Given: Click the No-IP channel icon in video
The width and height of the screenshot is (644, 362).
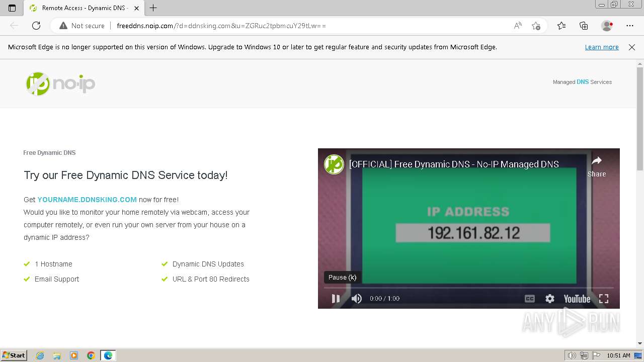Looking at the screenshot, I should pyautogui.click(x=334, y=164).
